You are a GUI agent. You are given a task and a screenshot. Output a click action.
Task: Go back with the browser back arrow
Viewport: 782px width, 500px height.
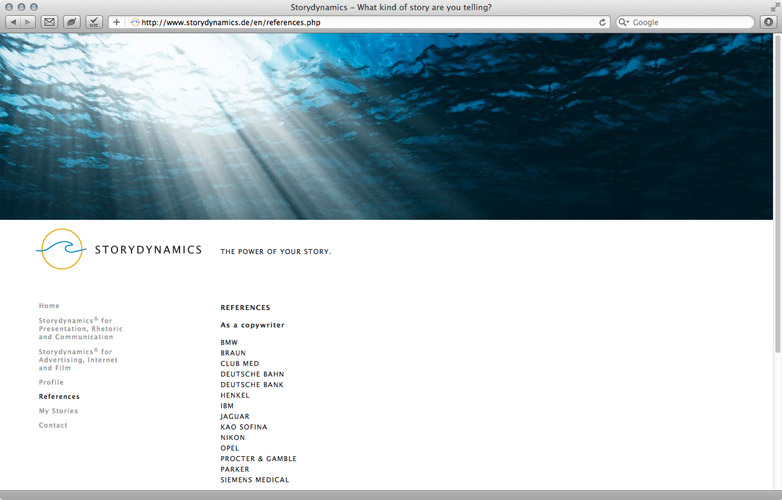coord(13,22)
